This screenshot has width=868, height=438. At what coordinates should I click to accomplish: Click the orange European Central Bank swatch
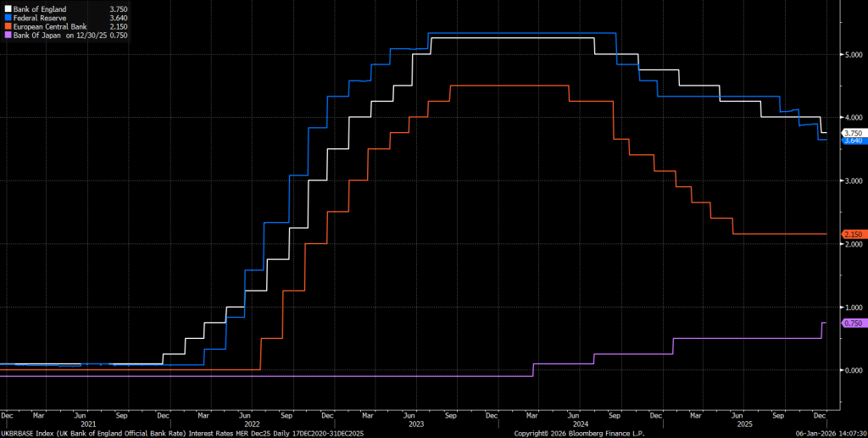point(8,26)
